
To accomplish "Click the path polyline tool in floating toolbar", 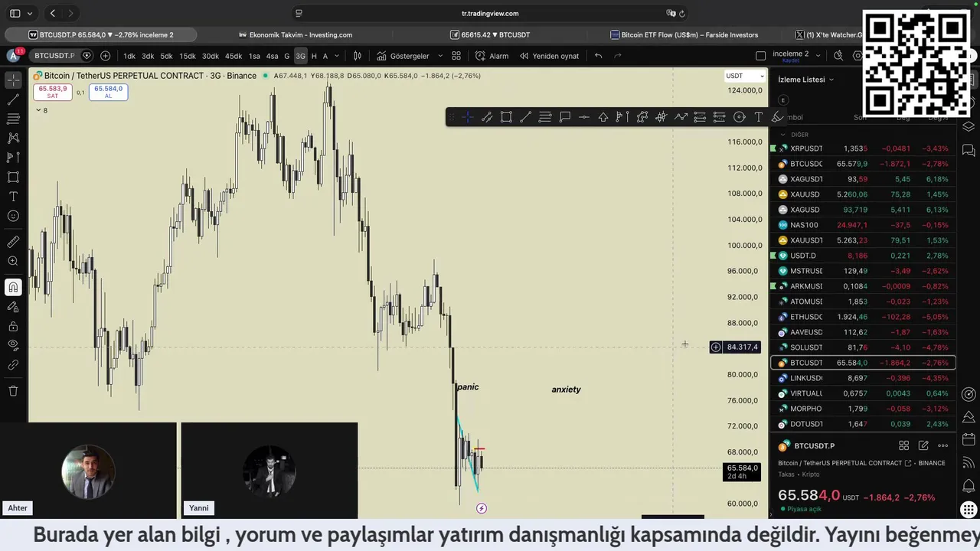I will pos(681,117).
